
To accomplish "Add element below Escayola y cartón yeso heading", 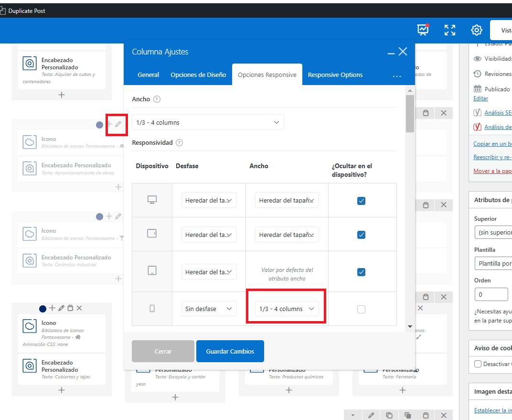I will [x=175, y=397].
